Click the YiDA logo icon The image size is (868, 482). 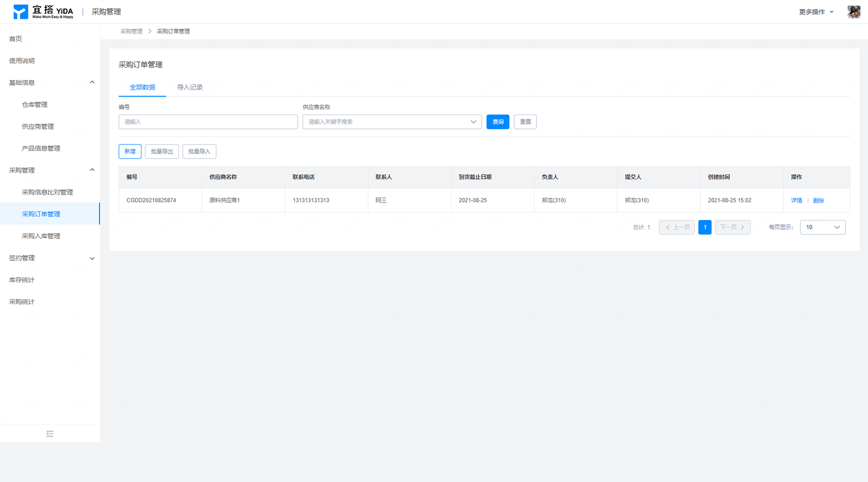click(20, 11)
